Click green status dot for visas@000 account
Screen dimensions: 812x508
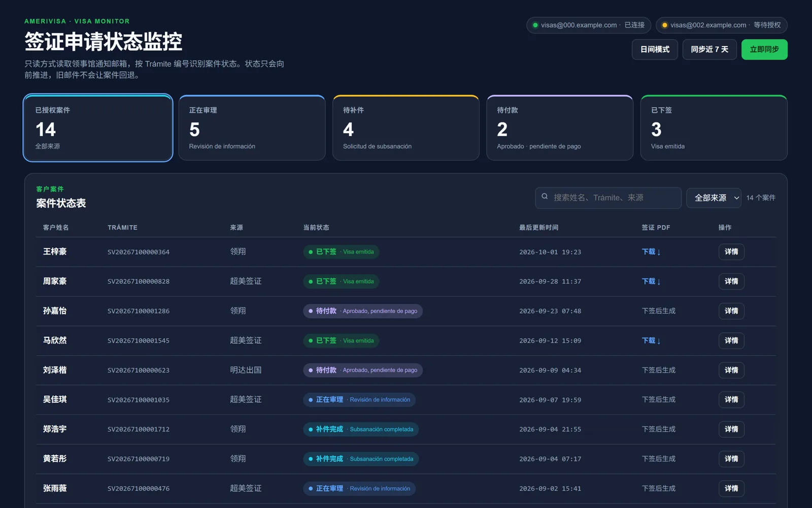pos(535,25)
